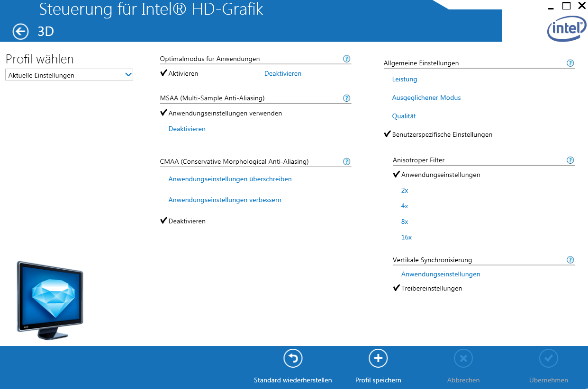Open help icon for CMAA section

[346, 162]
